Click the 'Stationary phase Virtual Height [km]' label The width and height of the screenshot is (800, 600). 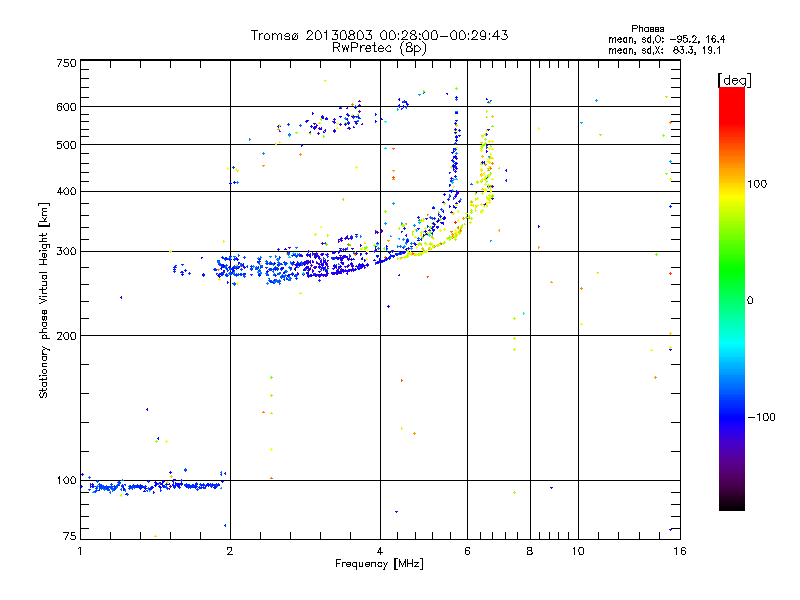44,300
